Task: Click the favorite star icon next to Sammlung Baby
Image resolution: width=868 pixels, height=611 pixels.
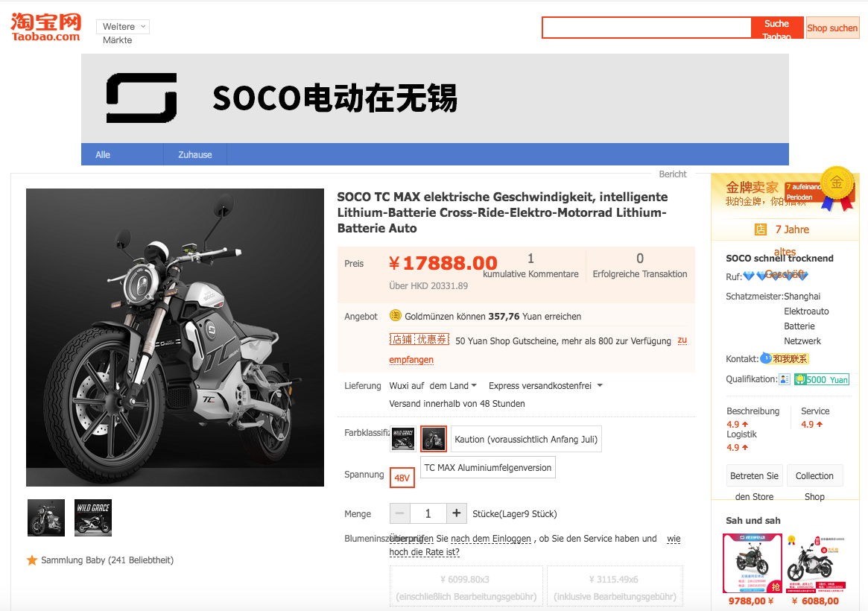Action: point(32,560)
